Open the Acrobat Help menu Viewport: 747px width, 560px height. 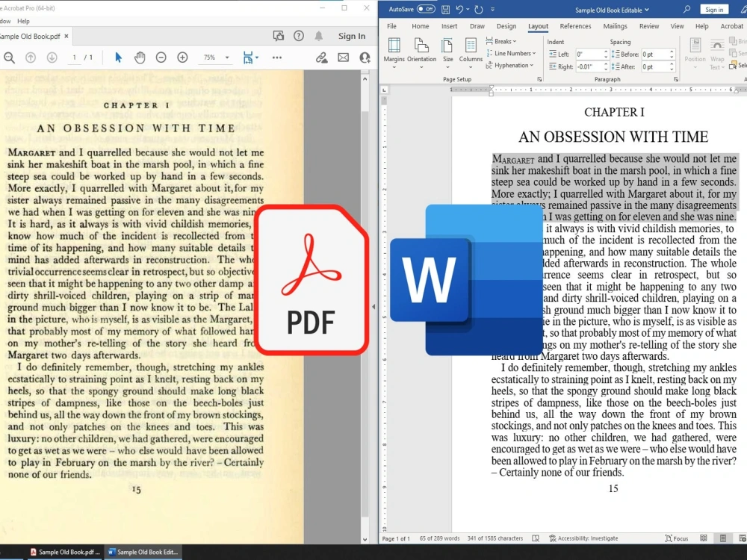coord(23,21)
